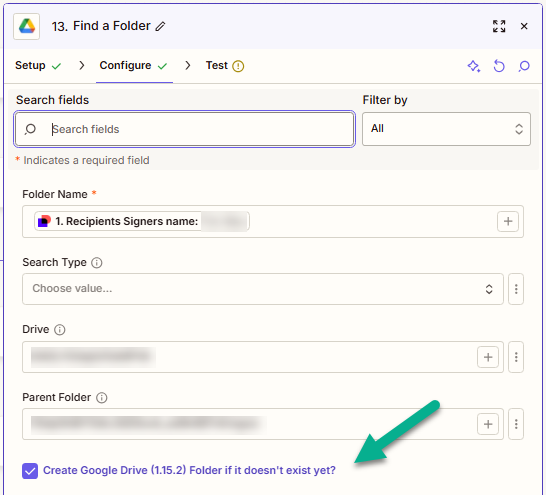
Task: Open the Filter by All dropdown
Action: coord(446,129)
